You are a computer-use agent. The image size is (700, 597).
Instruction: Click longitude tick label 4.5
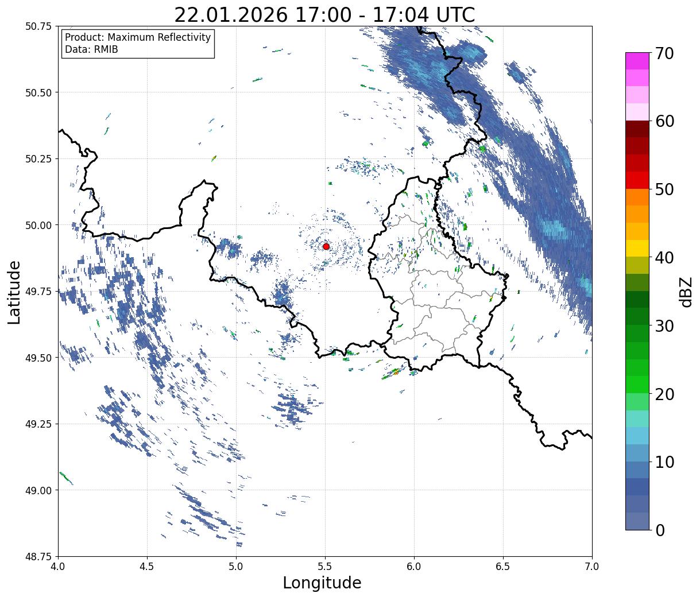(x=147, y=567)
